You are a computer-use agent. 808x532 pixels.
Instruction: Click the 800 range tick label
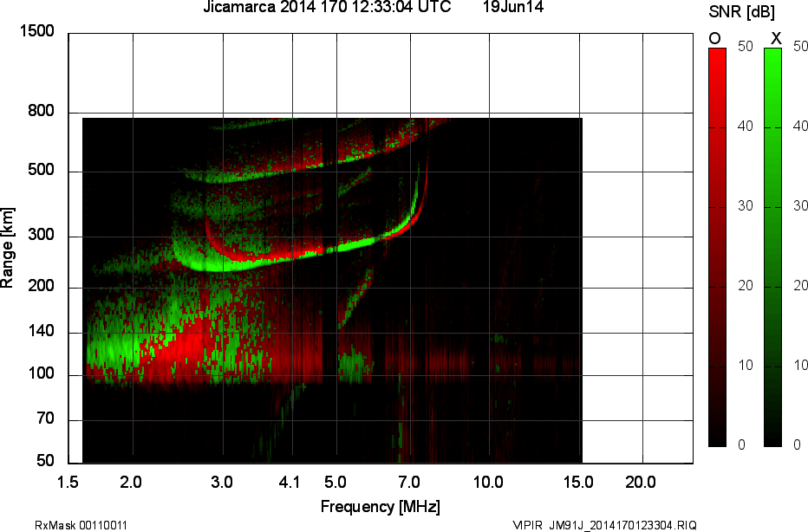pos(42,110)
